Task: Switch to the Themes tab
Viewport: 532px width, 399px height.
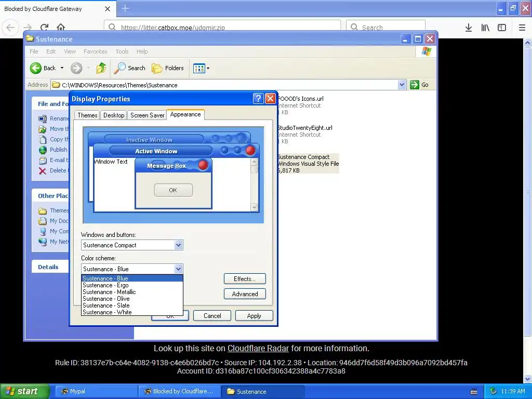Action: pos(87,115)
